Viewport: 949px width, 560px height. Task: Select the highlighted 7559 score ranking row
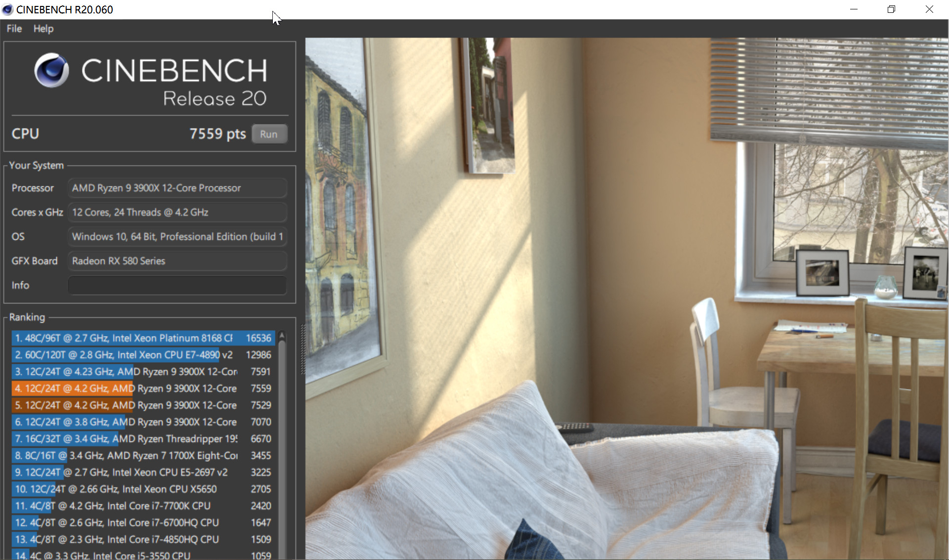(x=142, y=388)
